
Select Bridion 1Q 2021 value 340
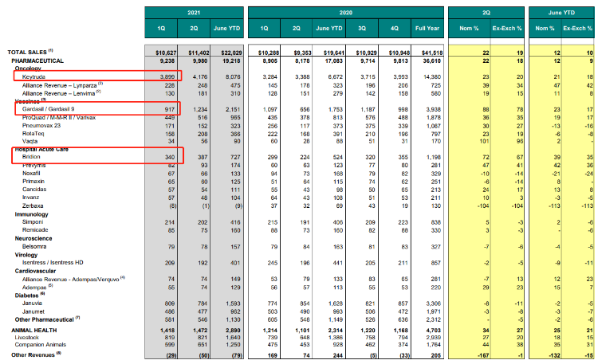[x=170, y=157]
